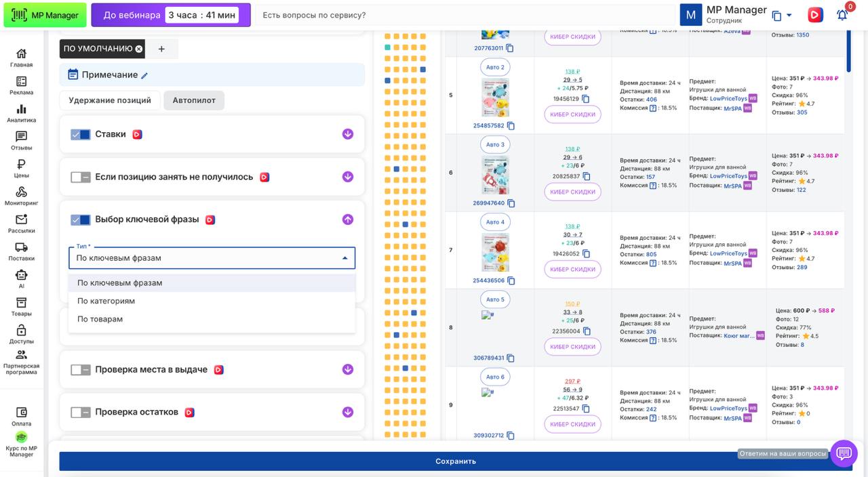Turn on Проверка остатков toggle
This screenshot has width=868, height=477.
click(x=81, y=413)
